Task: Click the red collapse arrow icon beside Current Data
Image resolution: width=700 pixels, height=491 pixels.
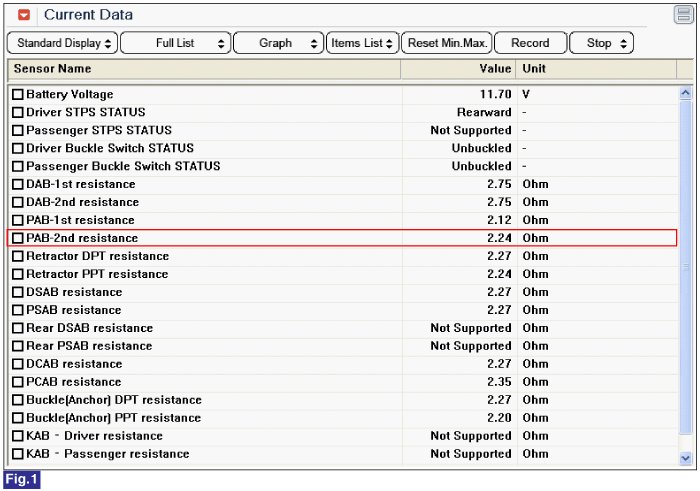Action: pyautogui.click(x=25, y=16)
